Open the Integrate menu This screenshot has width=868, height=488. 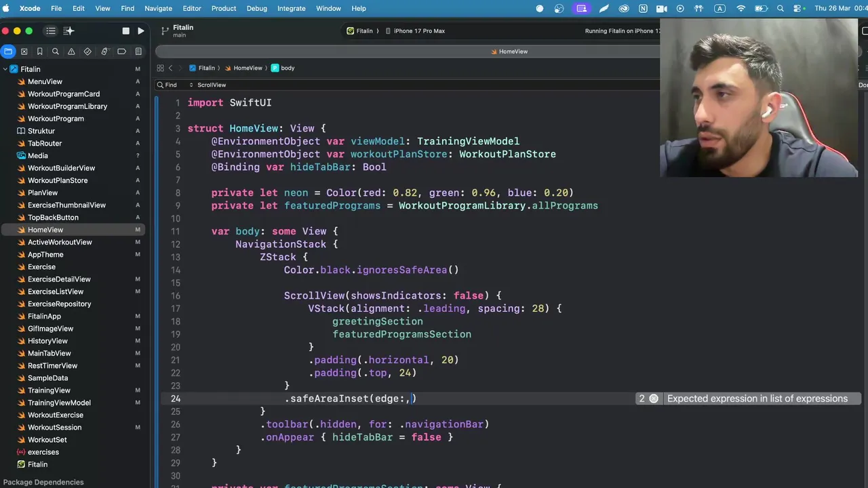pos(292,8)
